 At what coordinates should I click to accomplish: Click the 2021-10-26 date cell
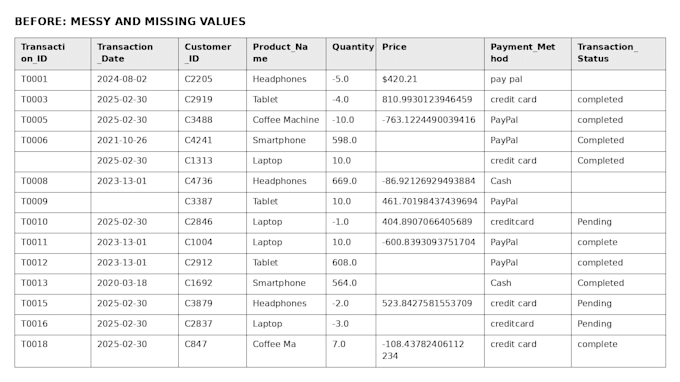tap(134, 141)
